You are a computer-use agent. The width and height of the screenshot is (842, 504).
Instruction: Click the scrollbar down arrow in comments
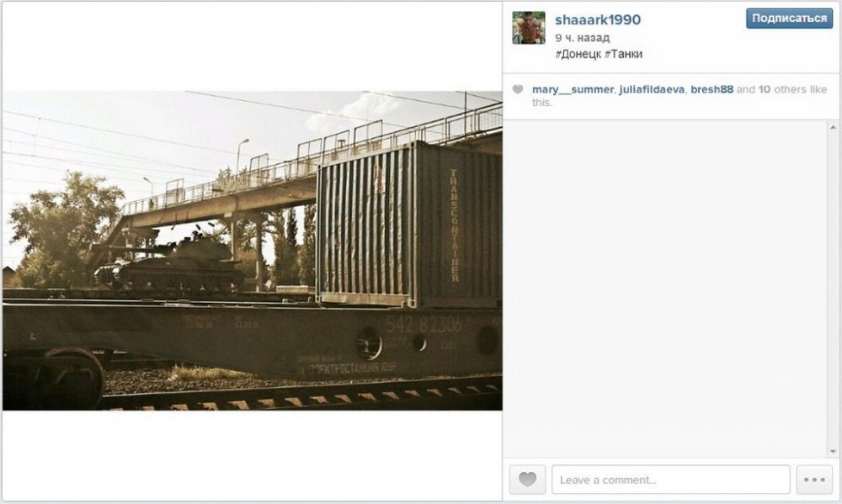[x=833, y=451]
